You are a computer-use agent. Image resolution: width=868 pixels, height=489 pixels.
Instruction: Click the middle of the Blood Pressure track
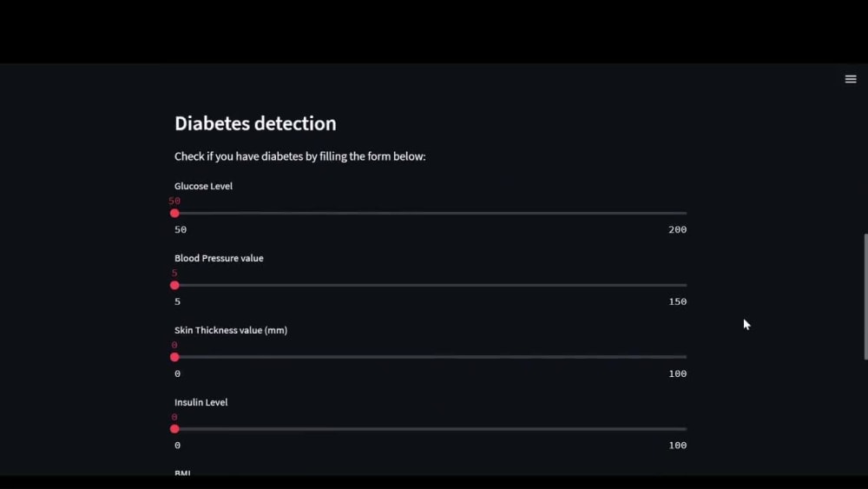click(x=431, y=285)
